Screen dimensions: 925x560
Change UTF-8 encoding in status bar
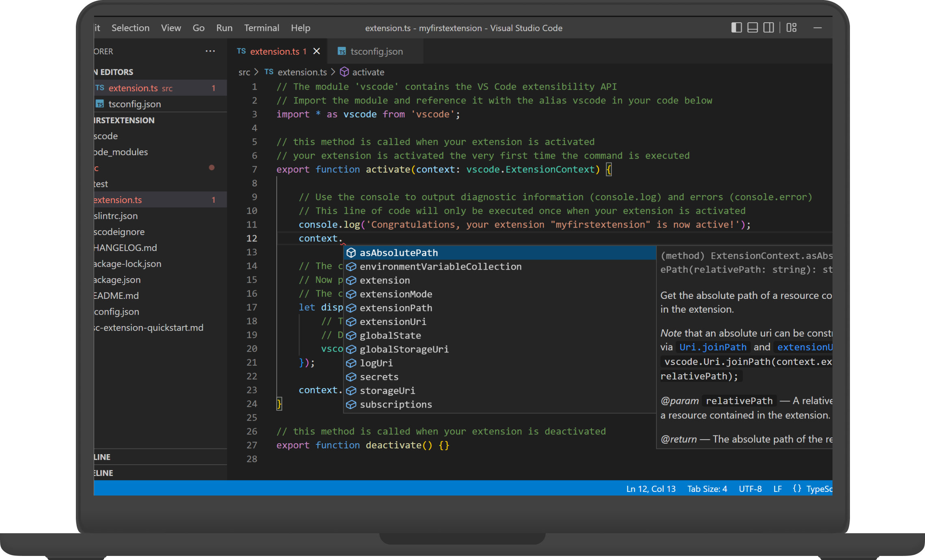click(750, 489)
